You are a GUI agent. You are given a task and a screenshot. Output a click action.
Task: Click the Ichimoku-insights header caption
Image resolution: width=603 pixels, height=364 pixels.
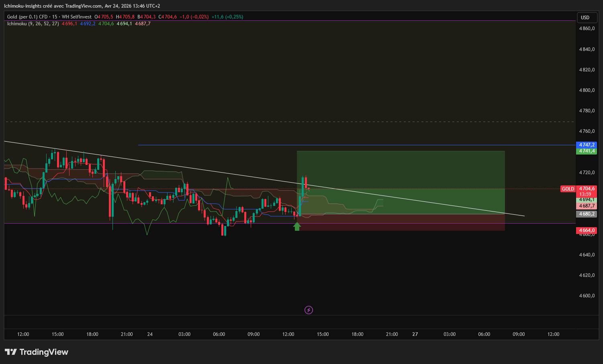(x=82, y=6)
